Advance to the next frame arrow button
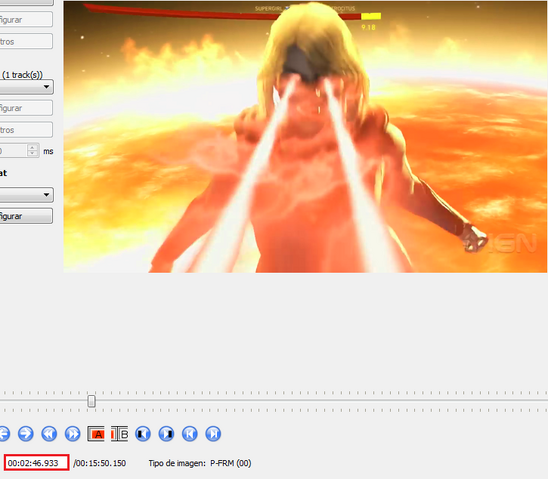Image resolution: width=548 pixels, height=479 pixels. [26, 434]
